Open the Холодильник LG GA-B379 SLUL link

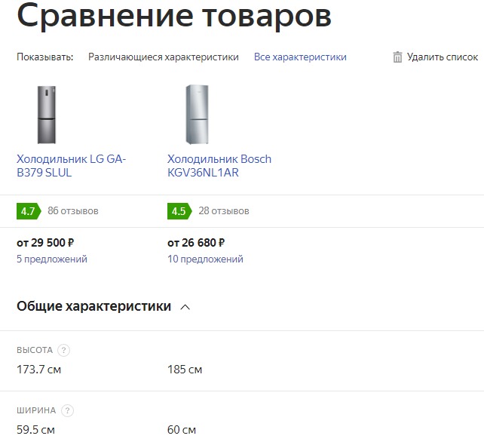[72, 166]
